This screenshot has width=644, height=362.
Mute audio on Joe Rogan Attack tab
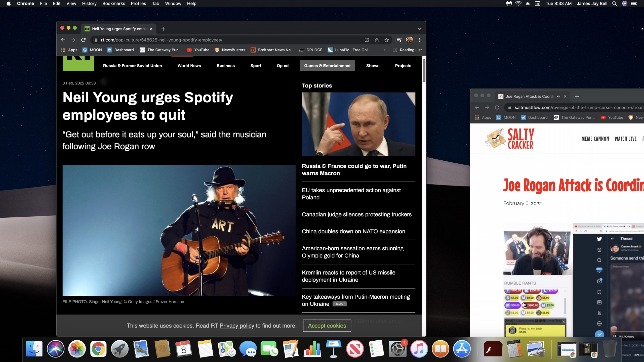[x=558, y=97]
